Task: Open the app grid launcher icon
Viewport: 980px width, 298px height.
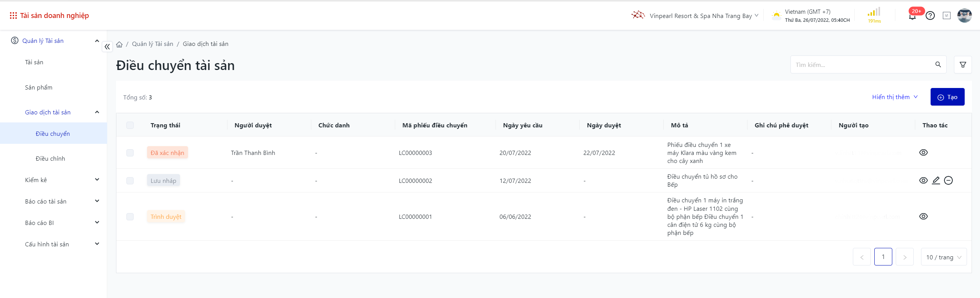Action: [13, 16]
